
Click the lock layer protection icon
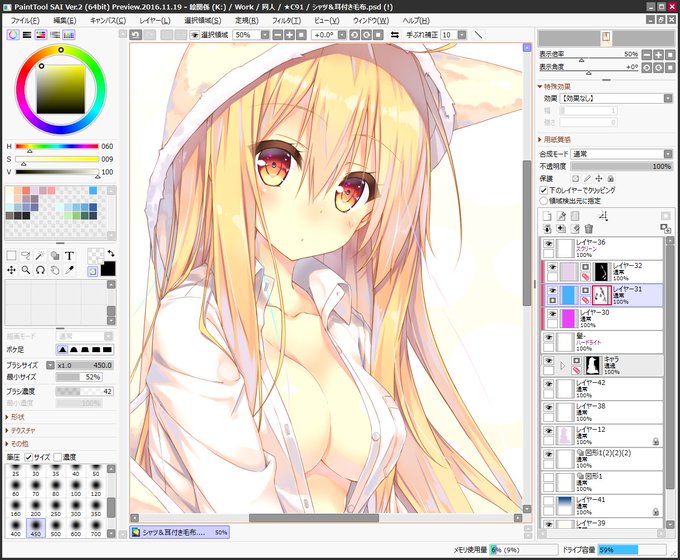pos(611,178)
